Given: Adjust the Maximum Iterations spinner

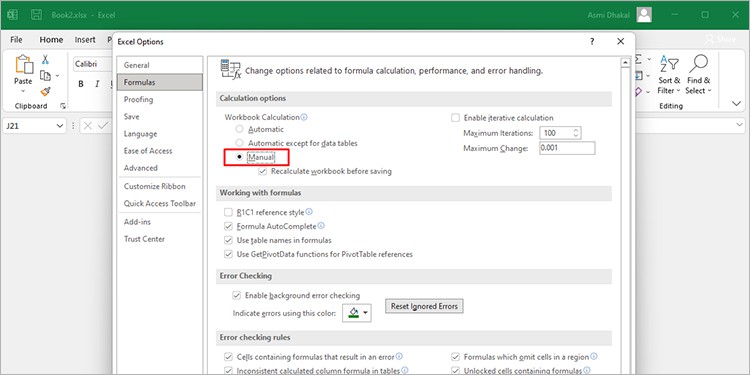Looking at the screenshot, I should [575, 133].
